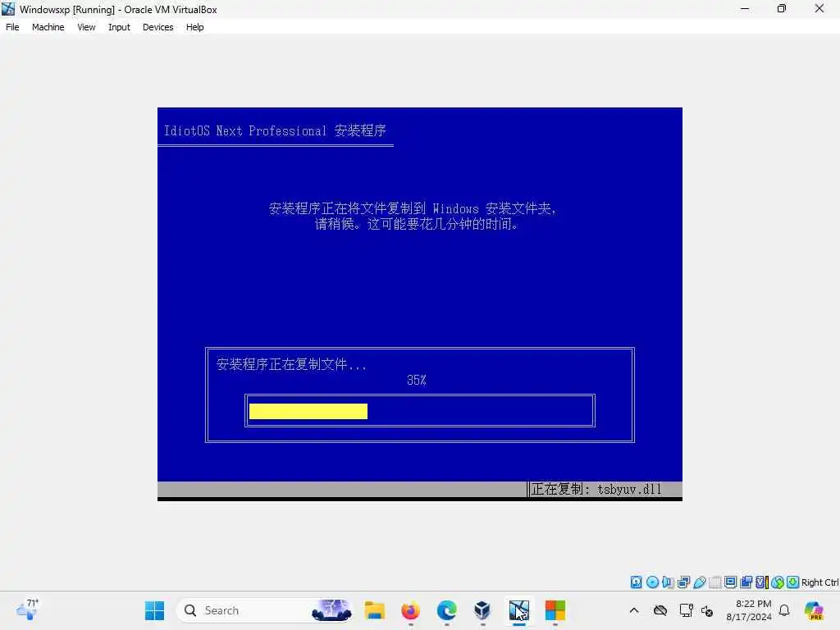Open the Input menu

119,27
